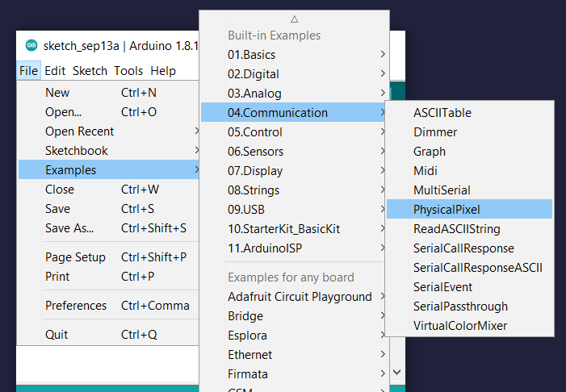Open the SerialCallResponseASCII example

[469, 268]
